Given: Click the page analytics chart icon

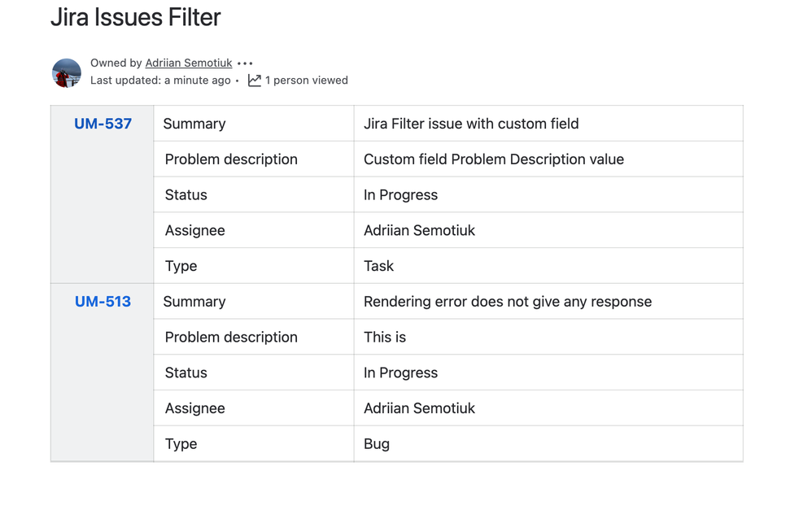Looking at the screenshot, I should (x=255, y=81).
